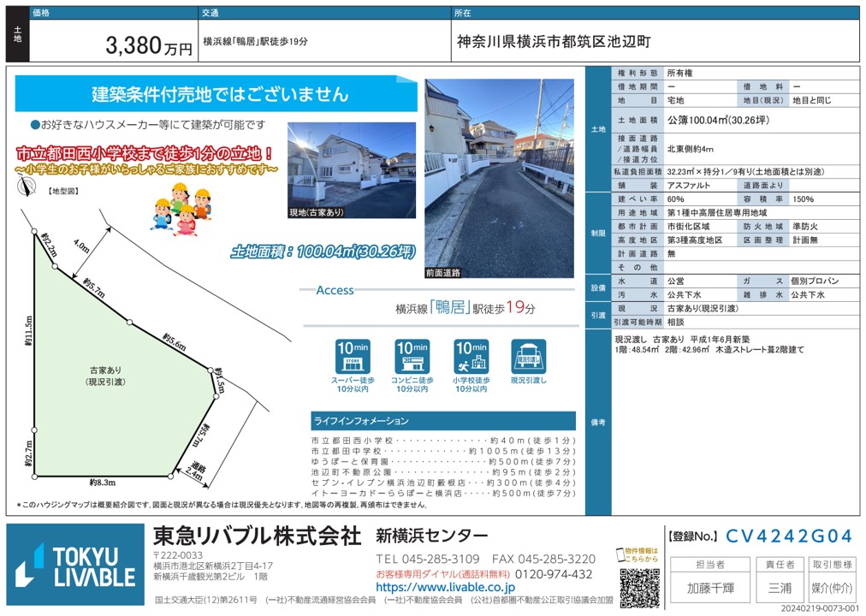This screenshot has width=866, height=616.
Task: Click the convenience store 10min icon
Action: [412, 358]
